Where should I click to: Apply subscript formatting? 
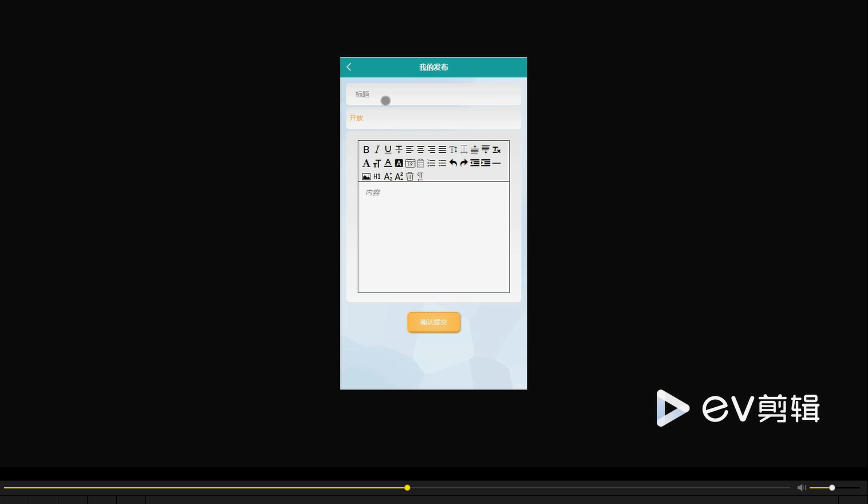pos(388,177)
